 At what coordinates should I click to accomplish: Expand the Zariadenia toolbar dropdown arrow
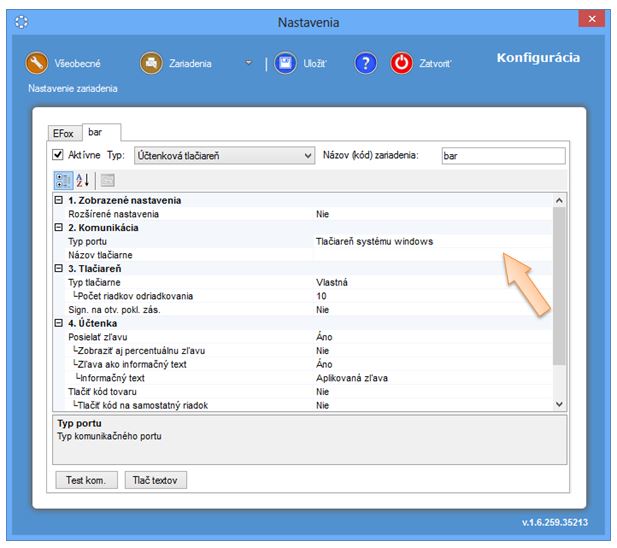(x=249, y=63)
